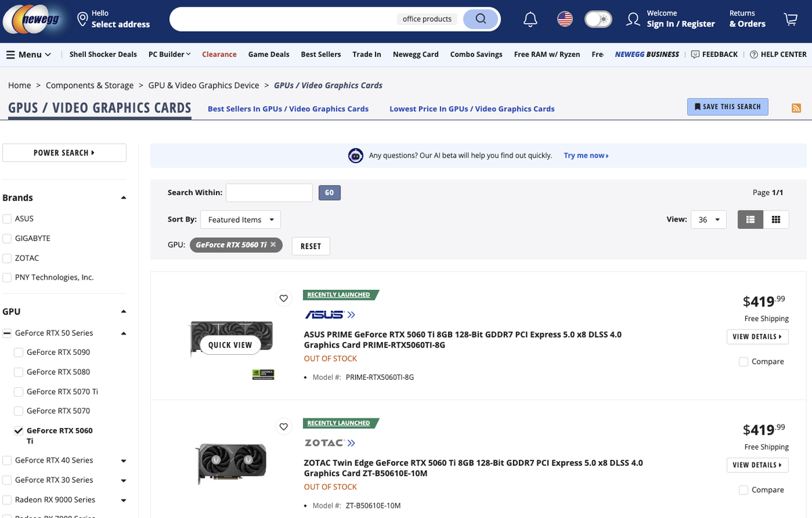Open Shell Shocker Deals
812x518 pixels.
103,54
